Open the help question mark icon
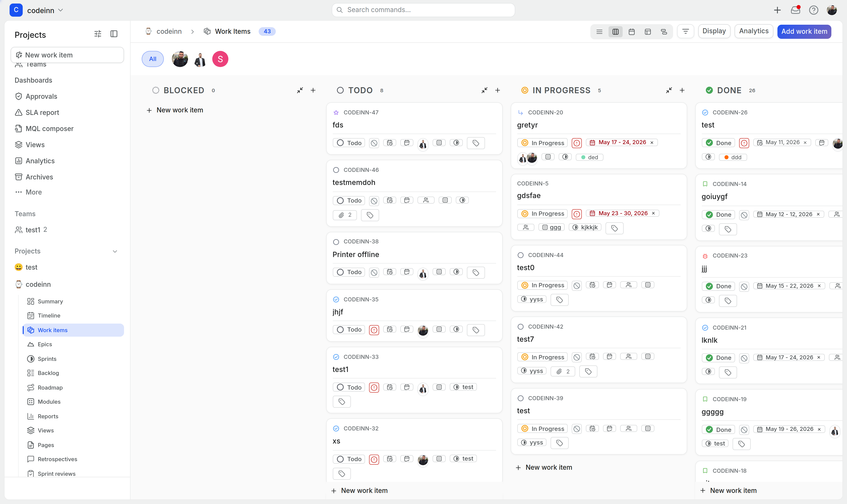This screenshot has height=504, width=847. (x=813, y=10)
